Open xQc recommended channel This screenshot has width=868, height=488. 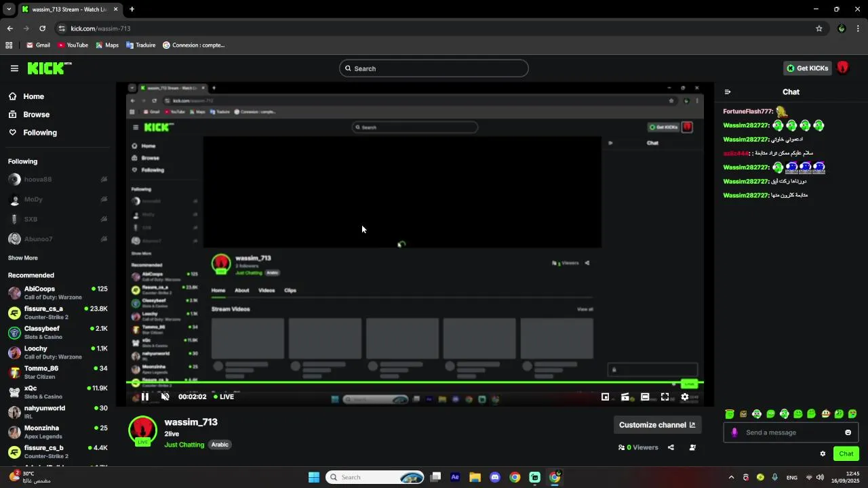58,392
